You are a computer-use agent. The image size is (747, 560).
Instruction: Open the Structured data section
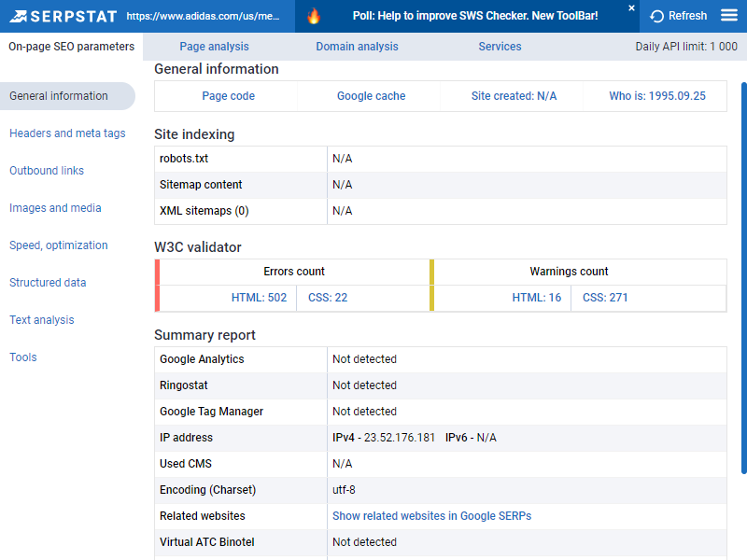point(48,283)
